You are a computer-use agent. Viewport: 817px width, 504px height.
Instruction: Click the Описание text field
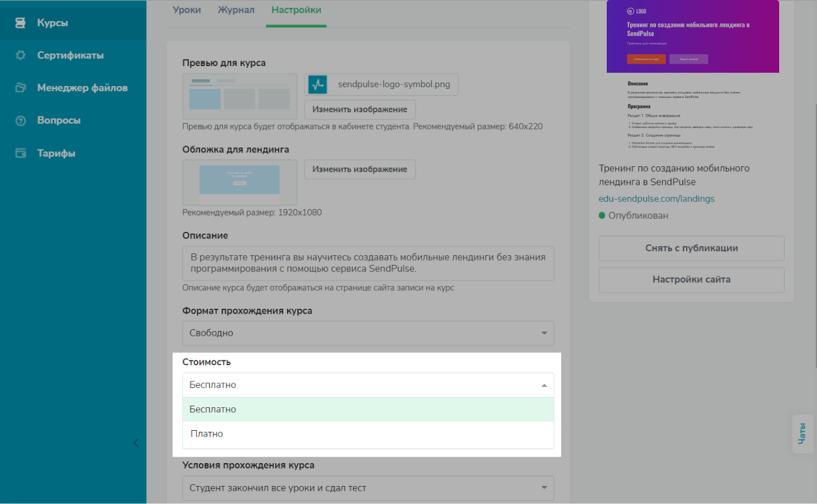(x=368, y=263)
